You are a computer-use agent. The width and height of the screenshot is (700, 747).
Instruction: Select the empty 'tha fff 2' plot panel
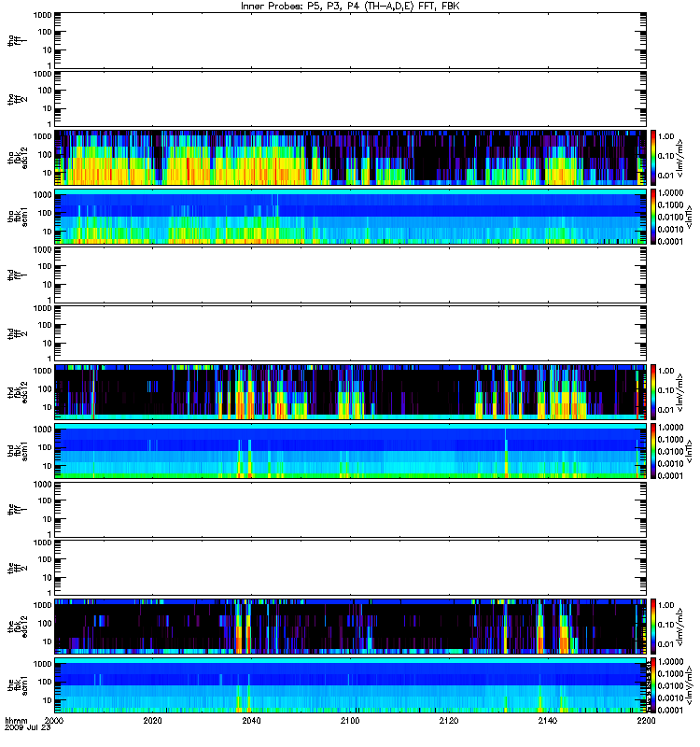350,99
